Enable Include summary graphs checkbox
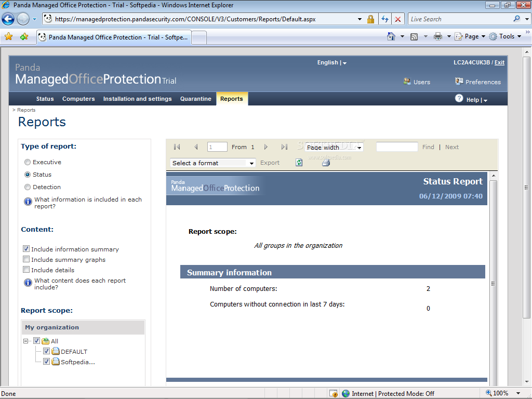Image resolution: width=532 pixels, height=399 pixels. (x=26, y=259)
